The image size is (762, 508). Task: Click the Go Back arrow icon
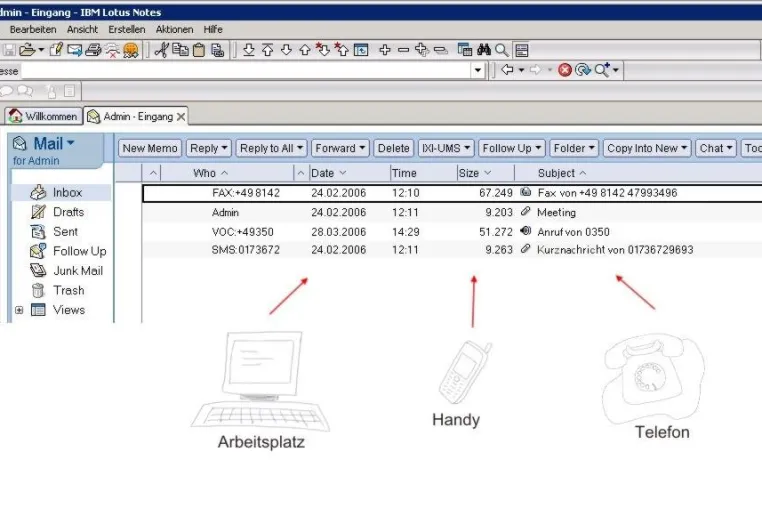coord(507,70)
